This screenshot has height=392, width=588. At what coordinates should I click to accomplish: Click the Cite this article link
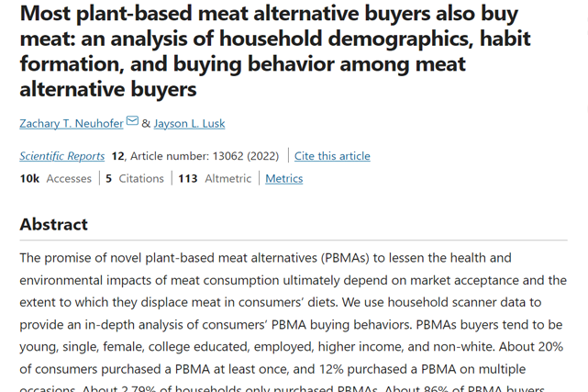332,156
